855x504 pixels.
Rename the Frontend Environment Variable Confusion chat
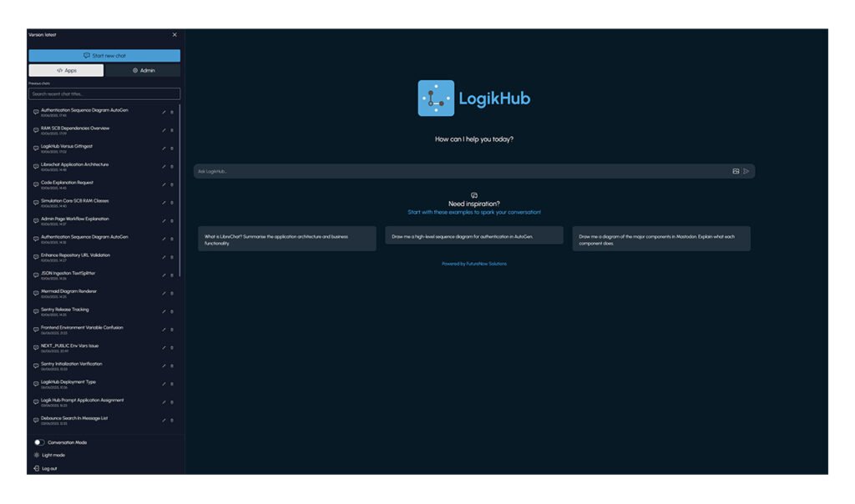click(164, 329)
